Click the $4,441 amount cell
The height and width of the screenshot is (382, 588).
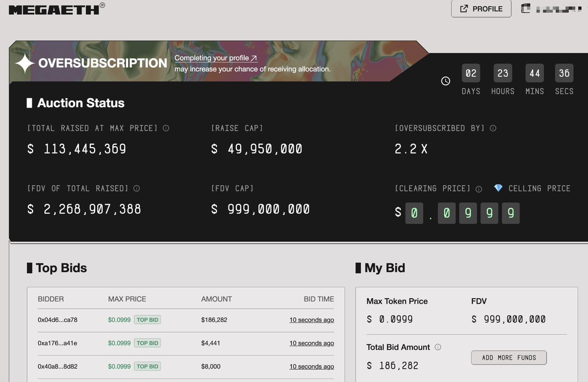click(210, 343)
